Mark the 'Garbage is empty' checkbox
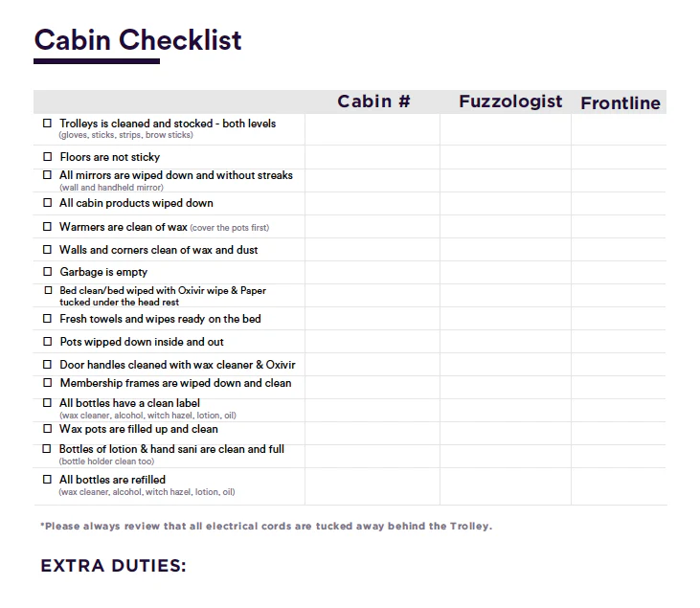Viewport: 700px width, 608px height. tap(48, 273)
